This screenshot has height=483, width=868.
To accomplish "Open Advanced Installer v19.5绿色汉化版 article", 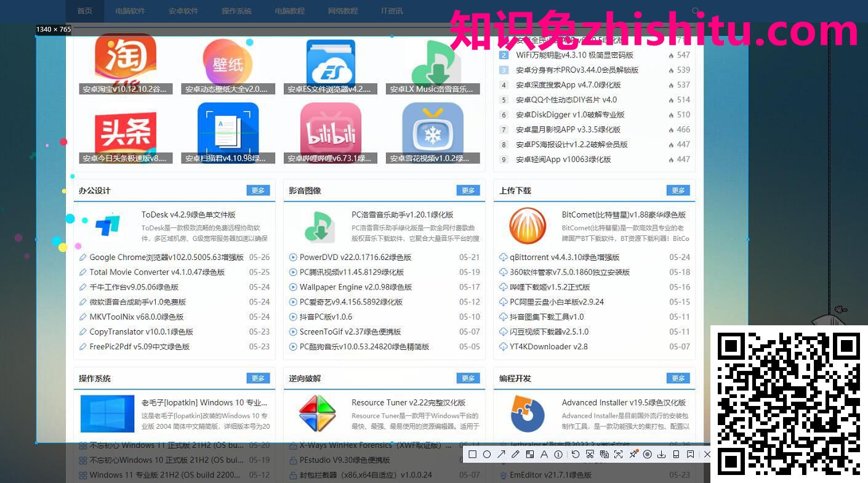I will click(x=624, y=403).
